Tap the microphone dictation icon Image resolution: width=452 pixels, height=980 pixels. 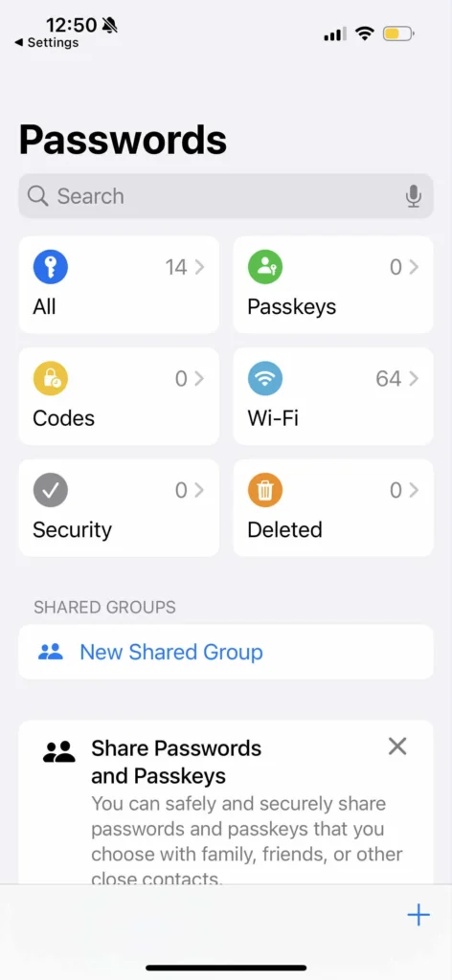(414, 196)
